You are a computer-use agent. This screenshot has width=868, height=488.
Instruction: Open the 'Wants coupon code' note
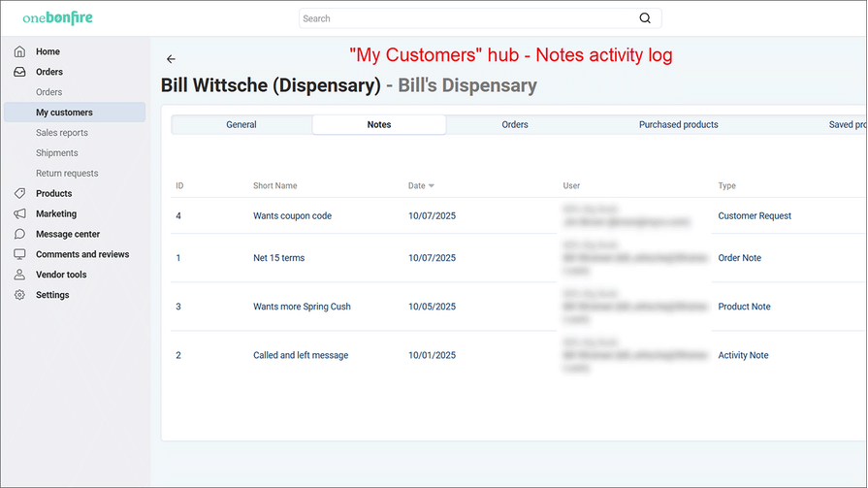coord(292,215)
